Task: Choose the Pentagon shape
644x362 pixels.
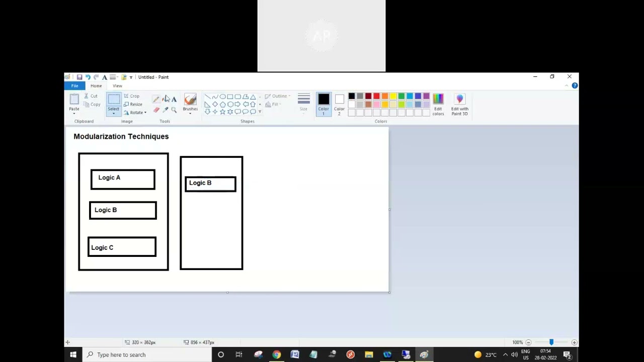Action: pos(222,104)
